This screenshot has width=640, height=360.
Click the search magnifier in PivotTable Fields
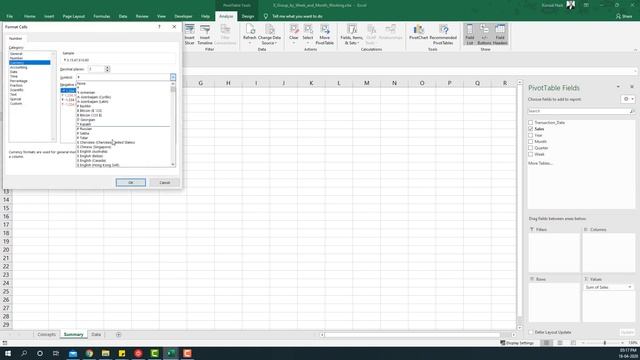[x=631, y=111]
